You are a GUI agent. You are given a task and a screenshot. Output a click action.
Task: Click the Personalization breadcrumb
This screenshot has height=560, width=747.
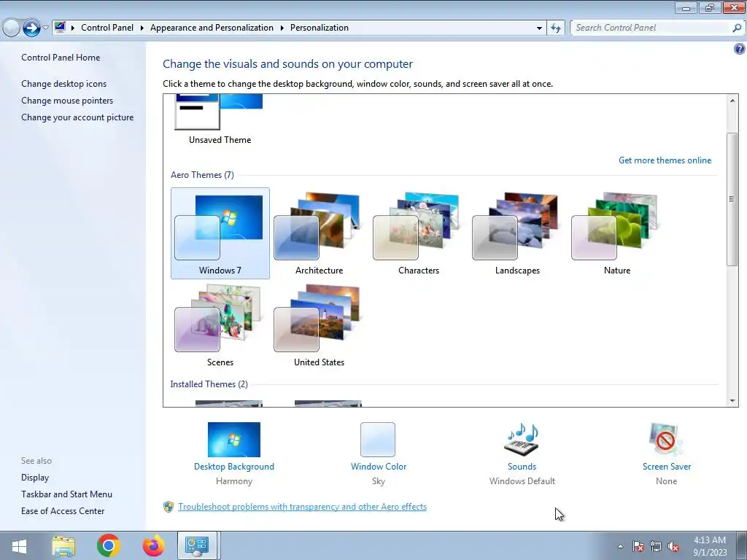pyautogui.click(x=320, y=28)
